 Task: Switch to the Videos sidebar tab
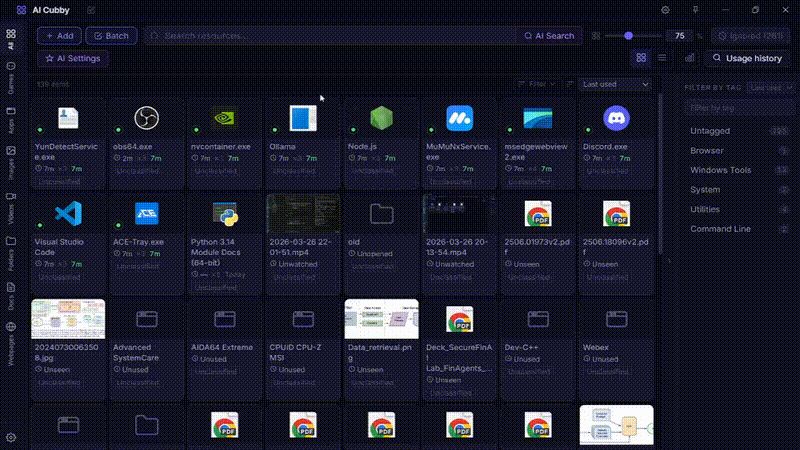point(11,208)
